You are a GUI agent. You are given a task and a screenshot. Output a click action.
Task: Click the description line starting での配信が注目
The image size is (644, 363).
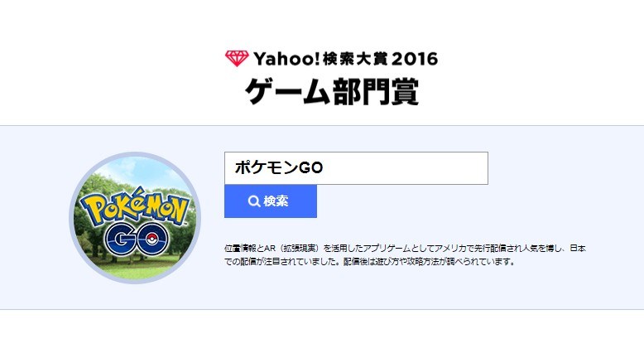point(370,261)
